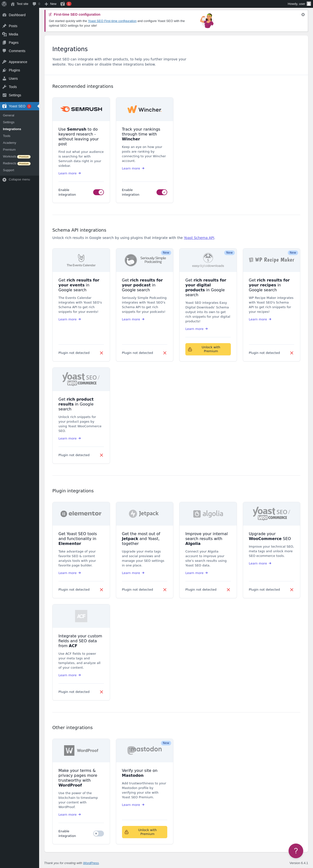Open Plugins in the sidebar
This screenshot has width=313, height=868.
(20, 70)
